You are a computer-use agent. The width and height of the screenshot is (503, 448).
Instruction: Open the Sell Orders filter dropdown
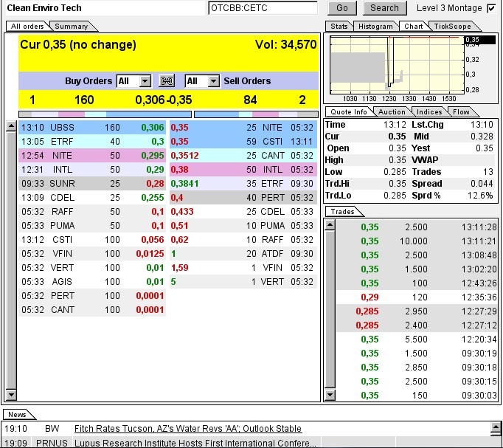point(213,81)
